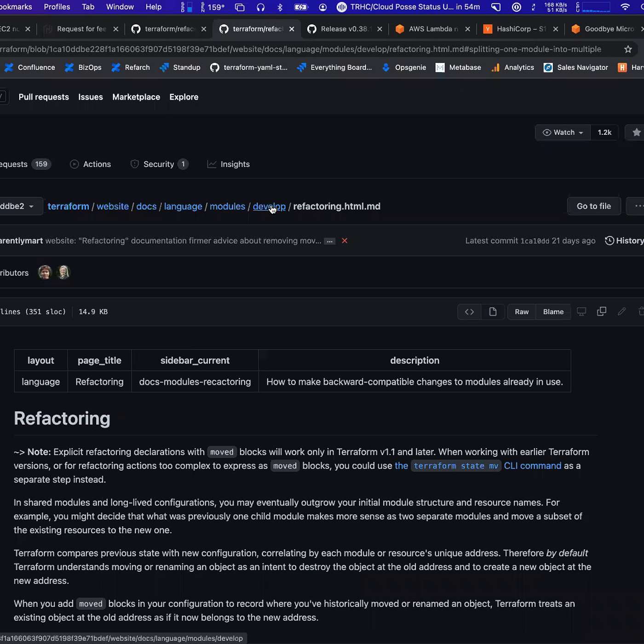This screenshot has width=644, height=644.
Task: Expand the commit message ellipsis
Action: click(x=329, y=241)
